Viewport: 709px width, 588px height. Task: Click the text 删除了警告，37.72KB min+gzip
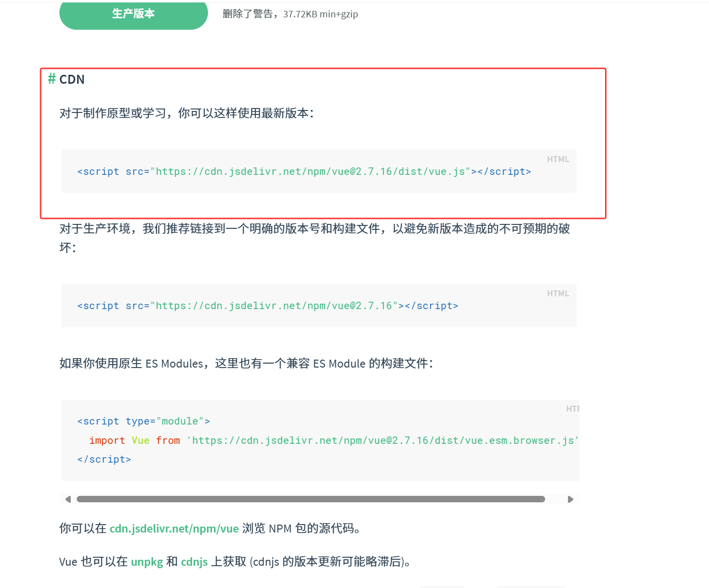[x=290, y=14]
